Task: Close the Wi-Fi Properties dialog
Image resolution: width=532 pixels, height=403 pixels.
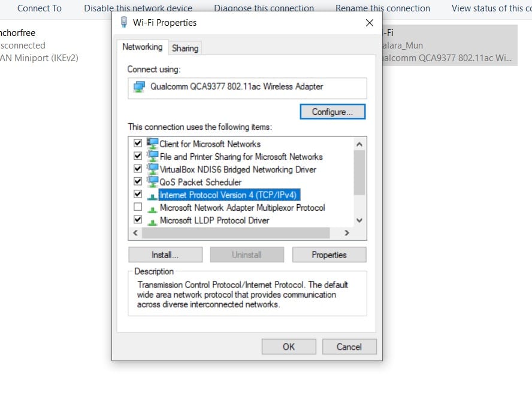Action: [370, 23]
